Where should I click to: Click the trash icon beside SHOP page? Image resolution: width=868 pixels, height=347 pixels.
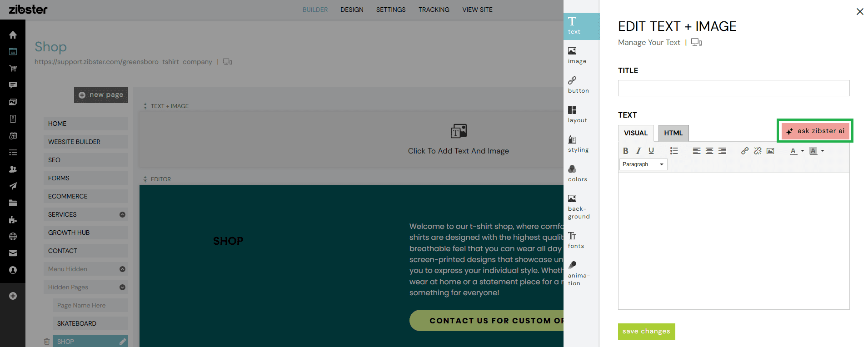coord(46,342)
